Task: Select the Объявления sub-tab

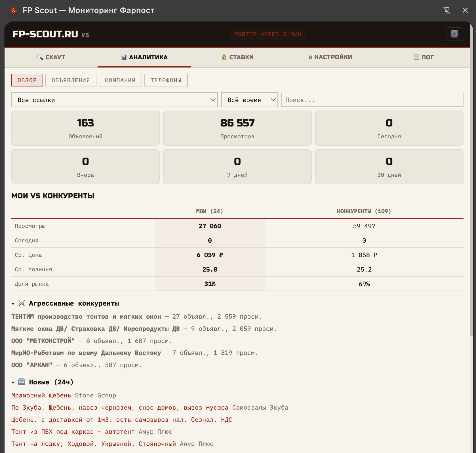Action: (71, 80)
